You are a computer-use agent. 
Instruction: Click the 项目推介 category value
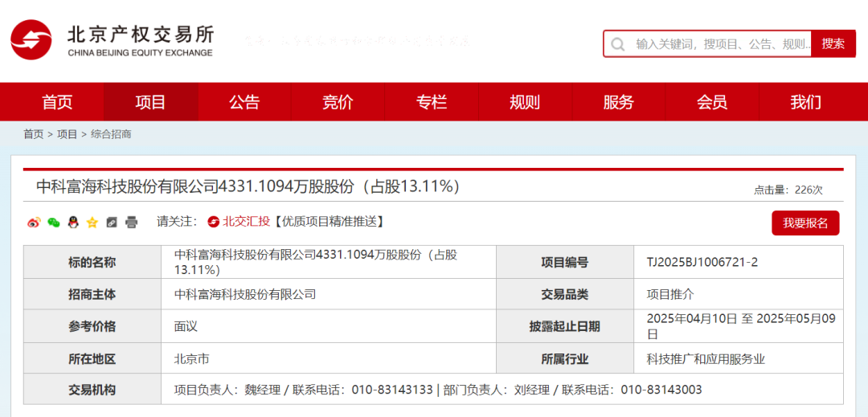[x=669, y=294]
